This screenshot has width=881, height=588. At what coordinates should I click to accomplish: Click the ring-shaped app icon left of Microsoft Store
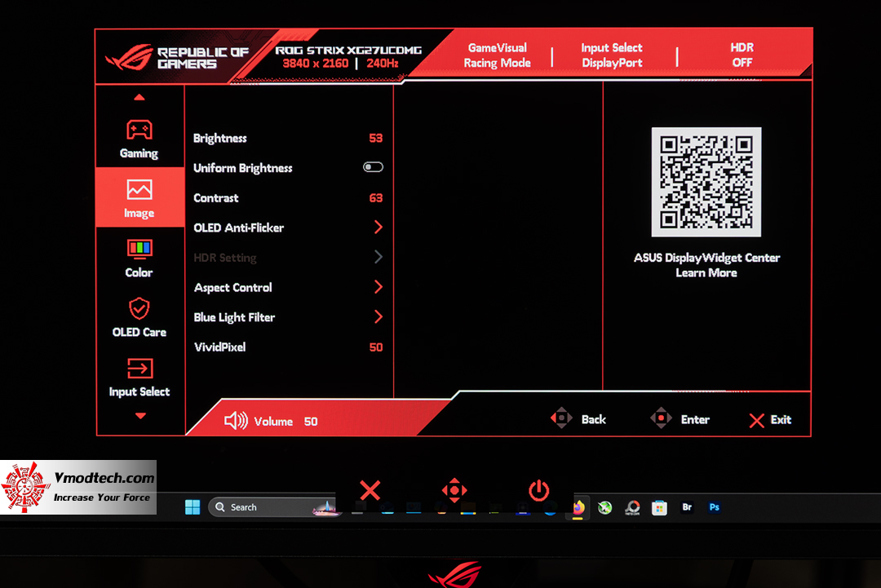[x=632, y=508]
